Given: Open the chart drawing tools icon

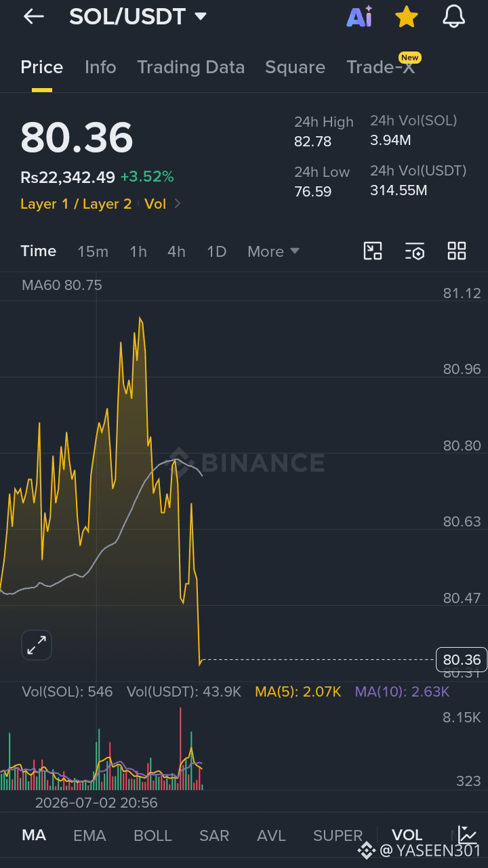Looking at the screenshot, I should pyautogui.click(x=373, y=251).
